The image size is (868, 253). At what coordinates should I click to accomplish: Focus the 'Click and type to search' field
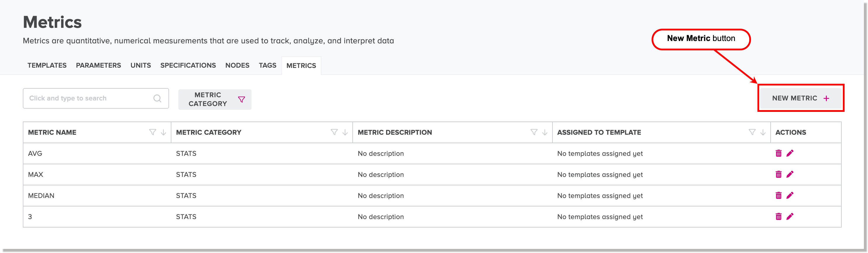tap(96, 98)
